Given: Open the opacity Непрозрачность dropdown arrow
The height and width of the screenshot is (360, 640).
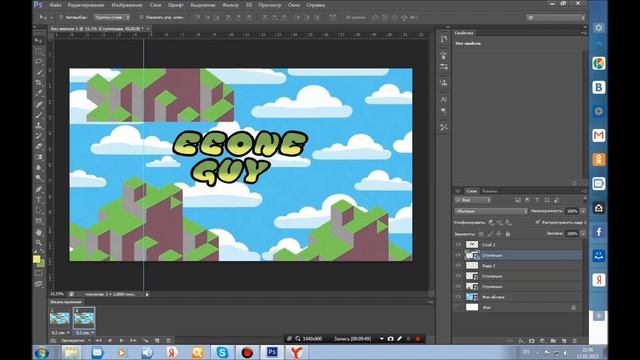Looking at the screenshot, I should (583, 211).
